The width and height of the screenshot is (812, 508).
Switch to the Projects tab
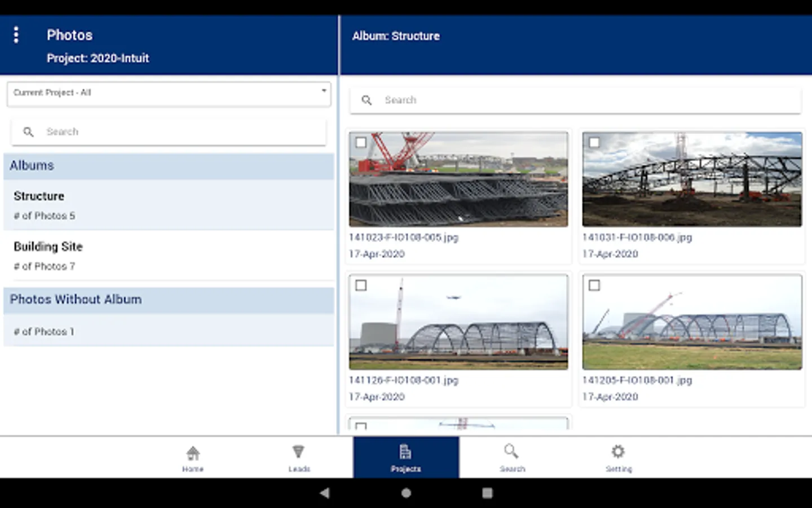coord(406,458)
